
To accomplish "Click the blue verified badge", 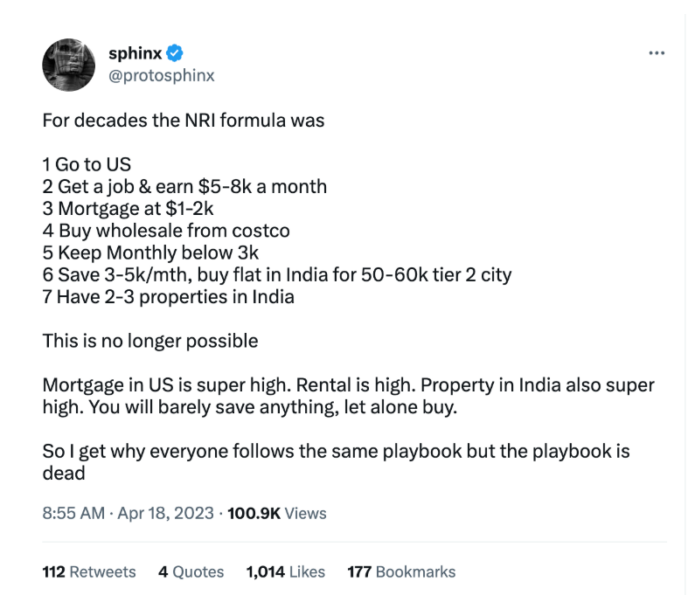I will pyautogui.click(x=175, y=54).
